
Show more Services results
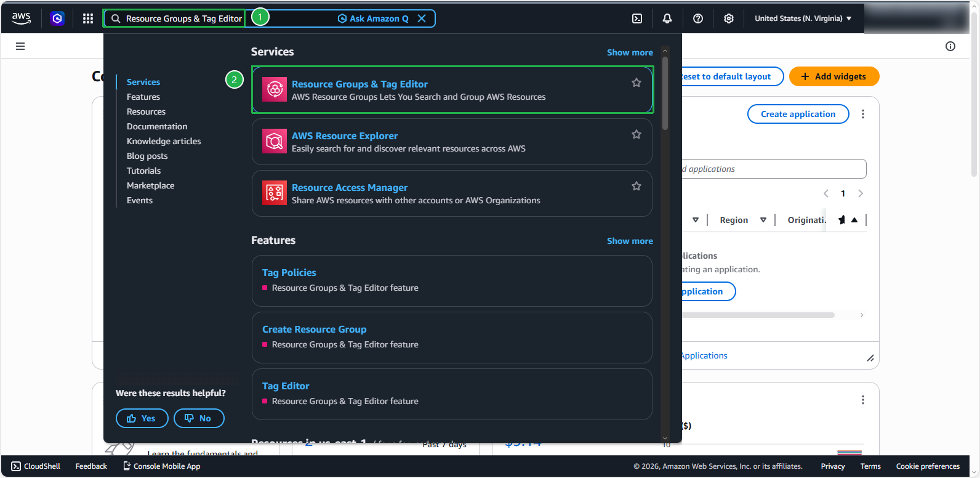pyautogui.click(x=630, y=52)
